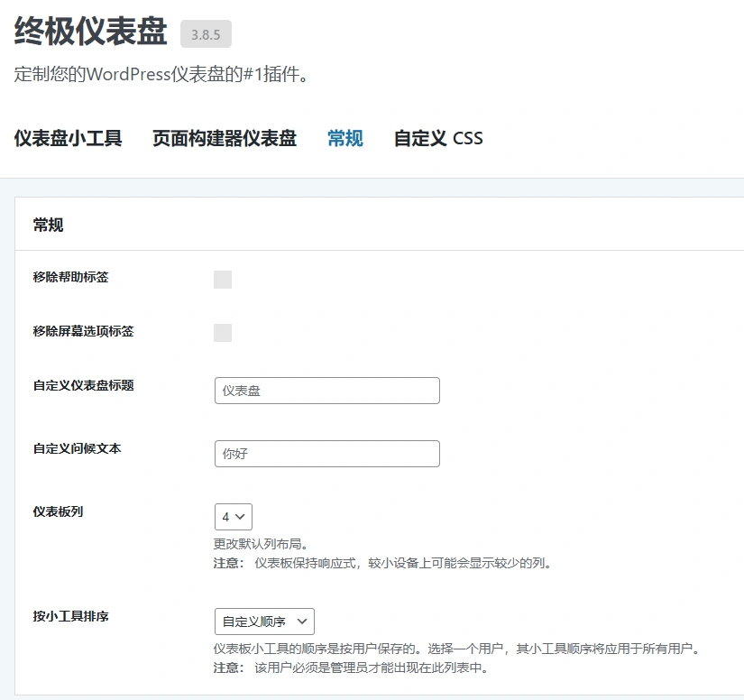
Task: Switch to the 仪表盘小工具 tab
Action: [x=68, y=138]
